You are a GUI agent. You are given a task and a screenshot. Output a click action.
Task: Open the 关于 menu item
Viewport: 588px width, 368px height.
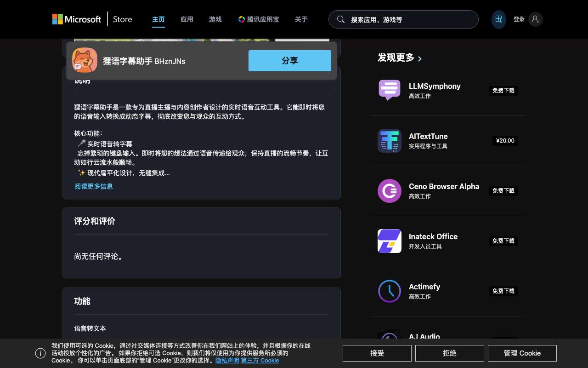tap(301, 19)
